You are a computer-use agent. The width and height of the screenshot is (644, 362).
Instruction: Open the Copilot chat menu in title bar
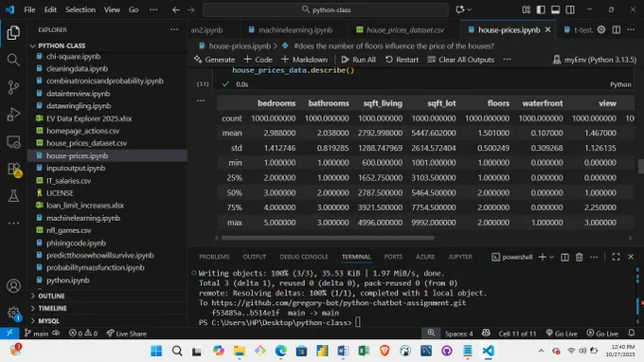tap(464, 9)
